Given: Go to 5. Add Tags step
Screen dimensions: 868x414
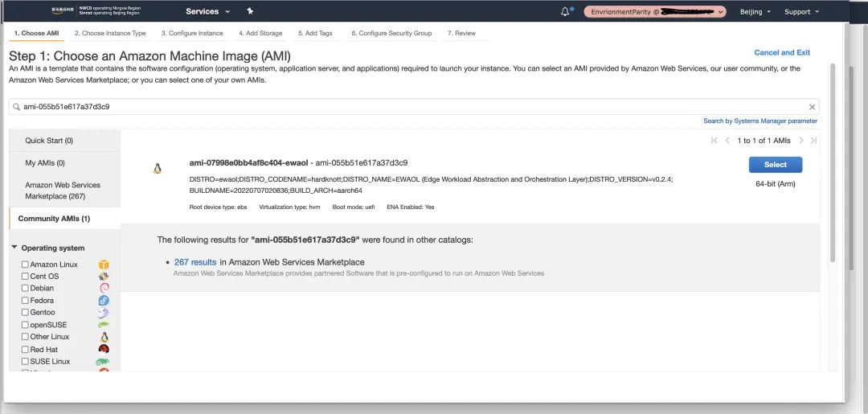Looking at the screenshot, I should click(315, 33).
